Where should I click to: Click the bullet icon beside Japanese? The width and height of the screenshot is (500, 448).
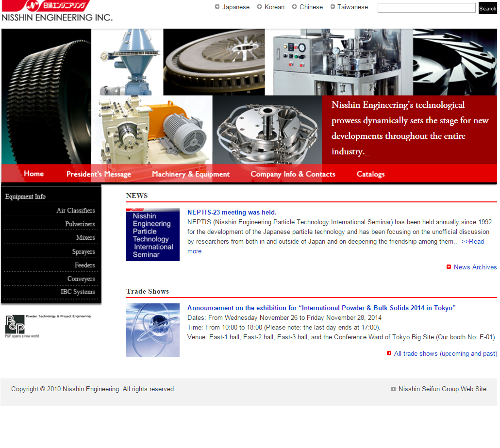pos(217,7)
